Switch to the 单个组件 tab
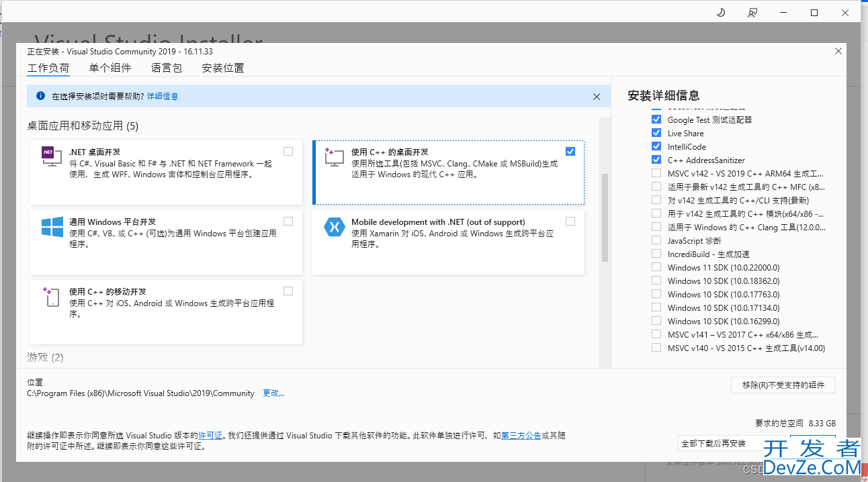The width and height of the screenshot is (868, 482). pyautogui.click(x=110, y=68)
